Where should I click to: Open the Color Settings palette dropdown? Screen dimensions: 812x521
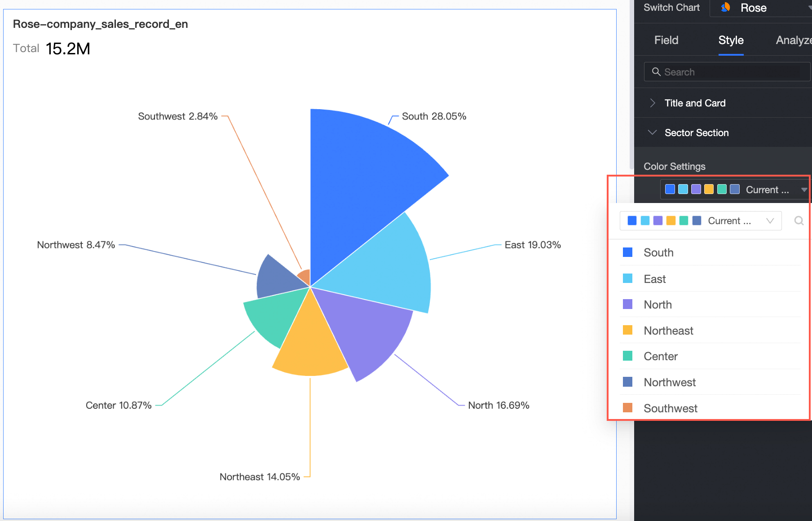[735, 190]
